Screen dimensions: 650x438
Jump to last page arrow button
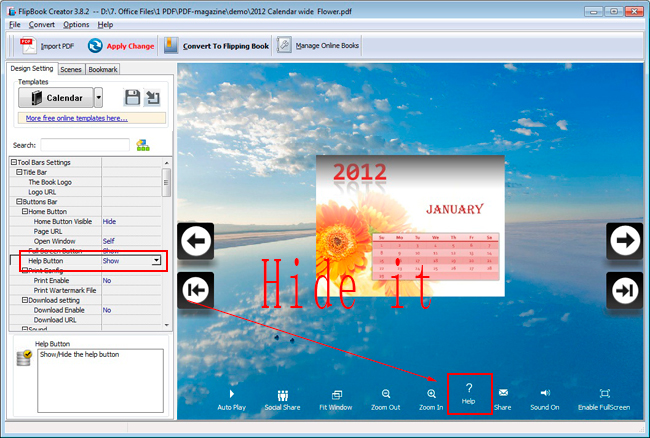pyautogui.click(x=625, y=290)
